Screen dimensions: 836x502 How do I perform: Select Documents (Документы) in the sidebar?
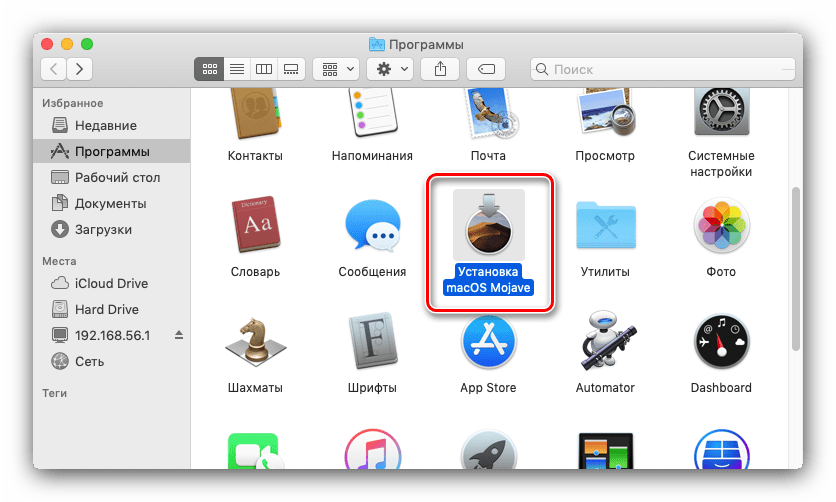click(110, 203)
